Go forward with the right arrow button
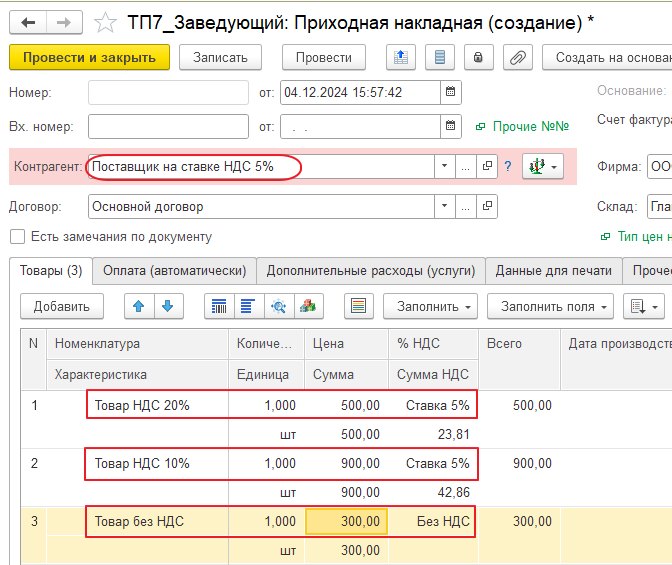This screenshot has width=672, height=565. pos(64,22)
